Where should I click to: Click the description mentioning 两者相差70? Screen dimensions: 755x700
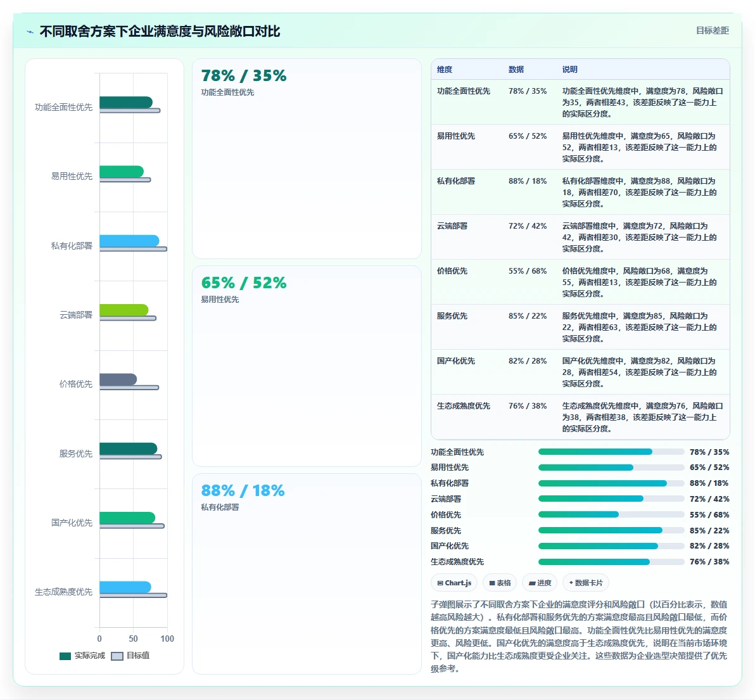(x=640, y=192)
